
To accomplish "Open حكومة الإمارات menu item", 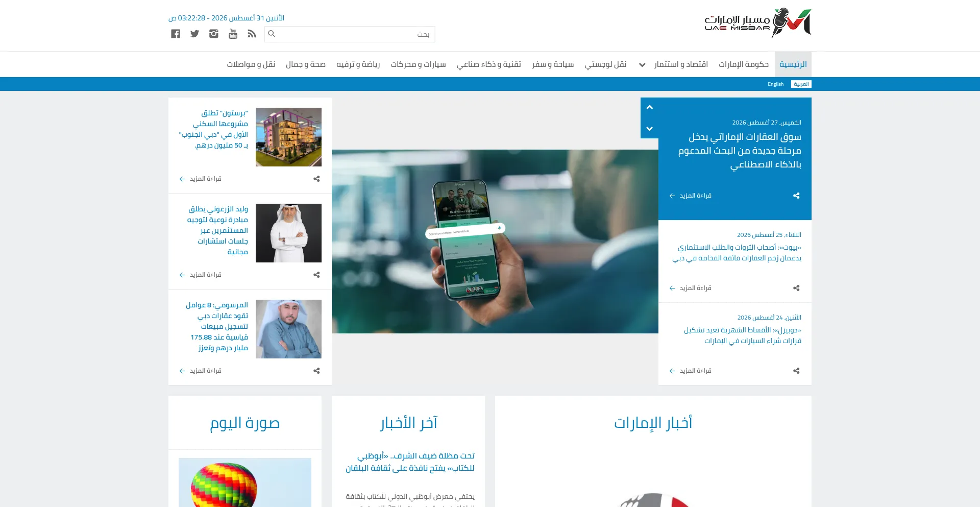I will [744, 64].
